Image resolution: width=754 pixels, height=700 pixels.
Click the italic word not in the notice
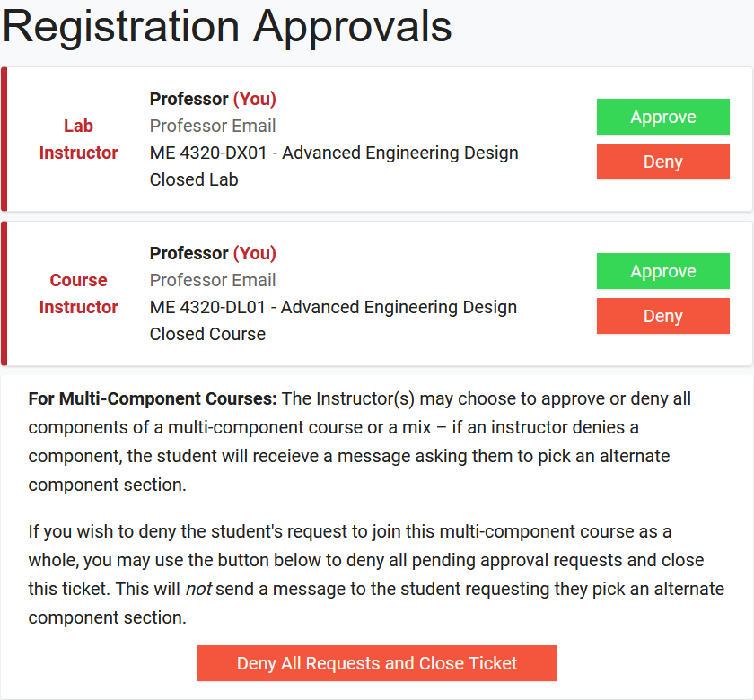(x=199, y=591)
